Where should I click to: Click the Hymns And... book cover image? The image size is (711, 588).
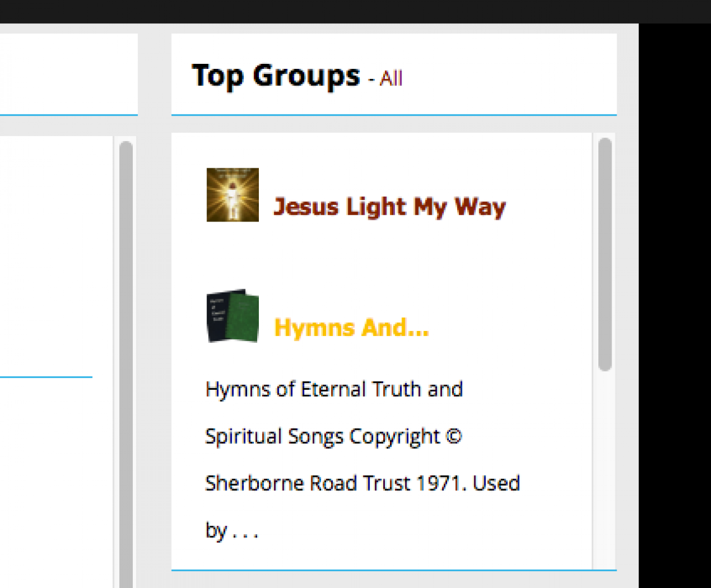click(x=233, y=316)
